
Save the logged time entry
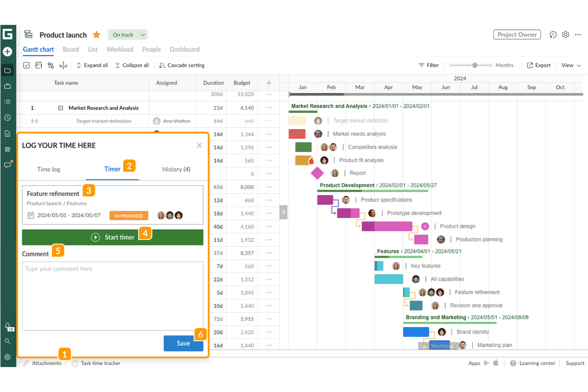183,343
